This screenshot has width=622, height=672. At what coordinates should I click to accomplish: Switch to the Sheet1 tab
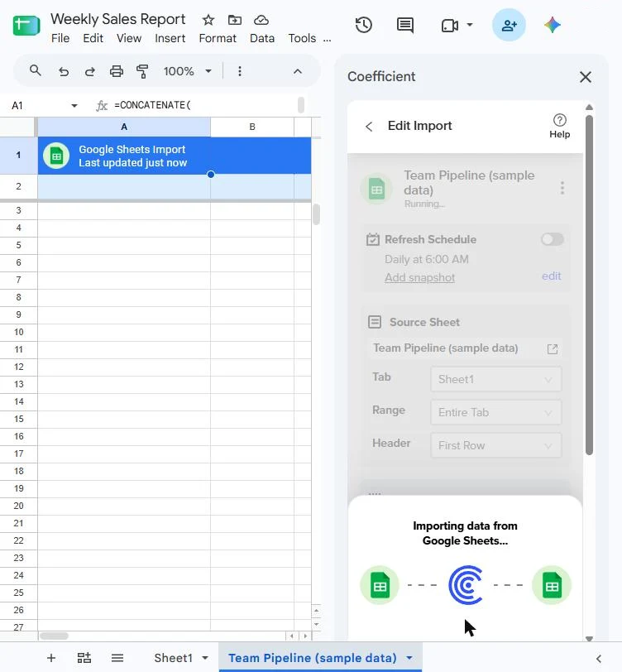coord(173,657)
